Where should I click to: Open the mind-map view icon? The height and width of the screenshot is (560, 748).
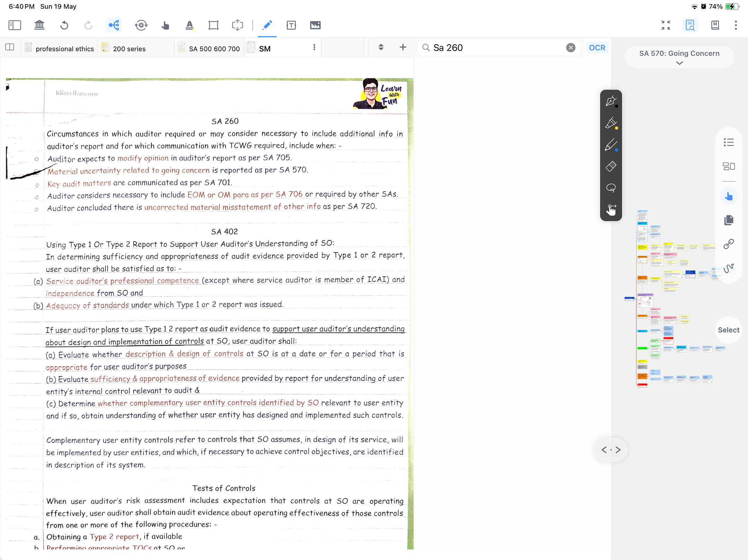coord(114,25)
